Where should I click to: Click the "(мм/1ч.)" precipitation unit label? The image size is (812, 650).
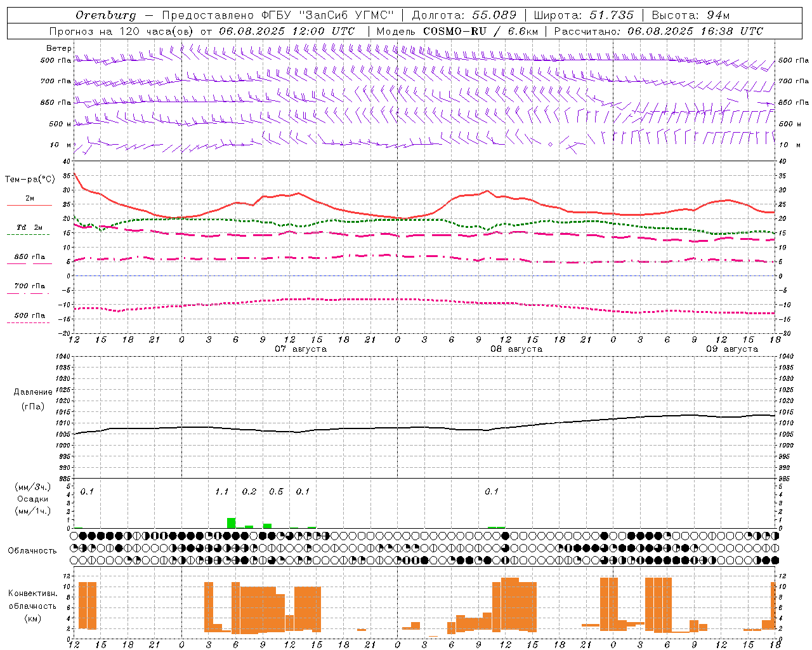click(33, 511)
